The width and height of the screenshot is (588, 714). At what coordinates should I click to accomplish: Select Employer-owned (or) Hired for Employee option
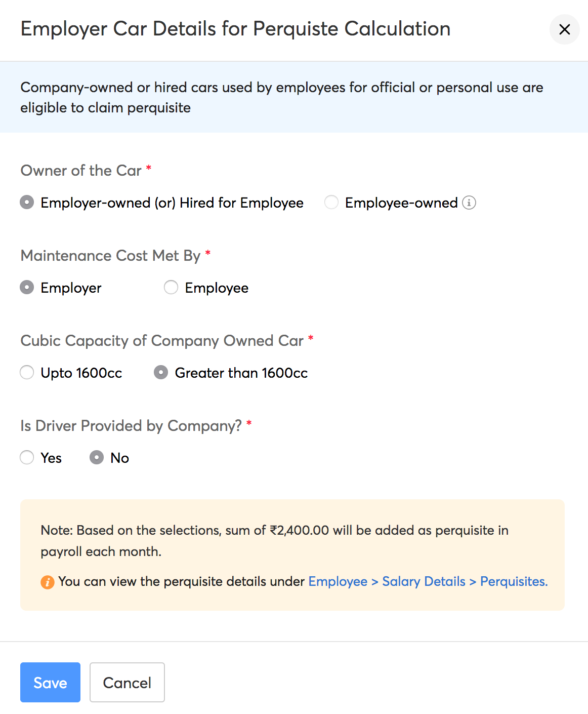[26, 203]
